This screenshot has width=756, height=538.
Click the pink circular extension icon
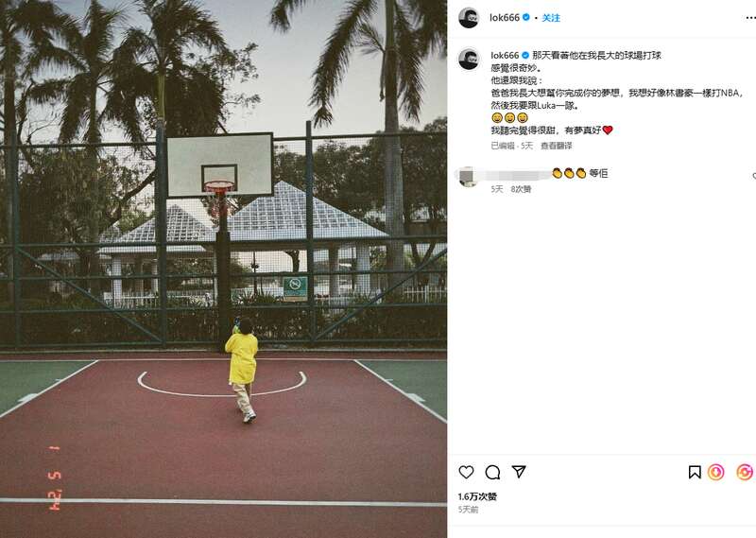(715, 472)
